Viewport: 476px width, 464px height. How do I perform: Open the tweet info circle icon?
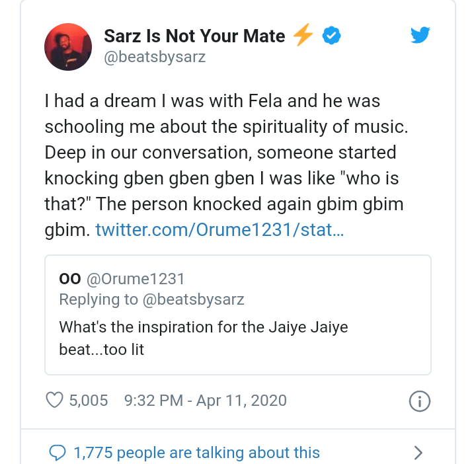420,401
